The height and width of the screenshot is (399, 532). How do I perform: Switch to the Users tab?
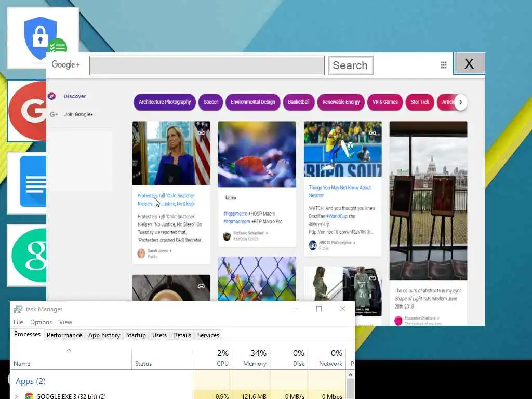[x=159, y=335]
